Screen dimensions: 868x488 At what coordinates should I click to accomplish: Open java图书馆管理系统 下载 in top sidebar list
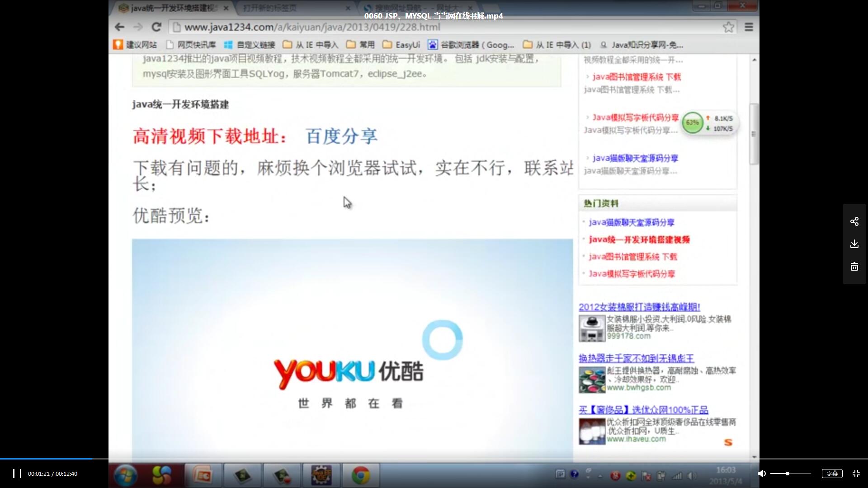(637, 77)
